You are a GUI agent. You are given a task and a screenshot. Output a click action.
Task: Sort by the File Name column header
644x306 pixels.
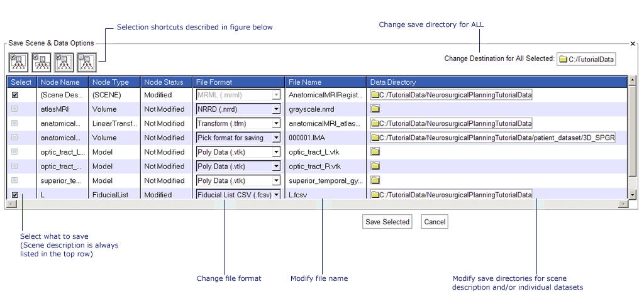click(x=325, y=82)
